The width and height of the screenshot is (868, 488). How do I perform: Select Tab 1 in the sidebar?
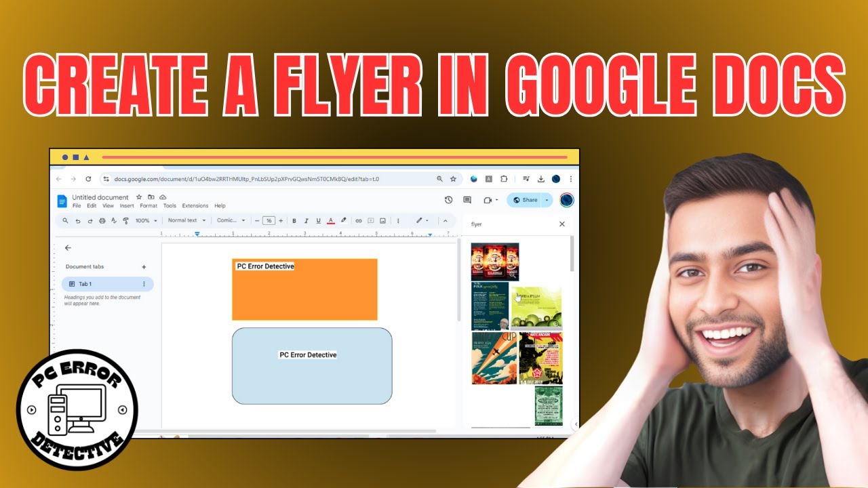click(x=108, y=284)
